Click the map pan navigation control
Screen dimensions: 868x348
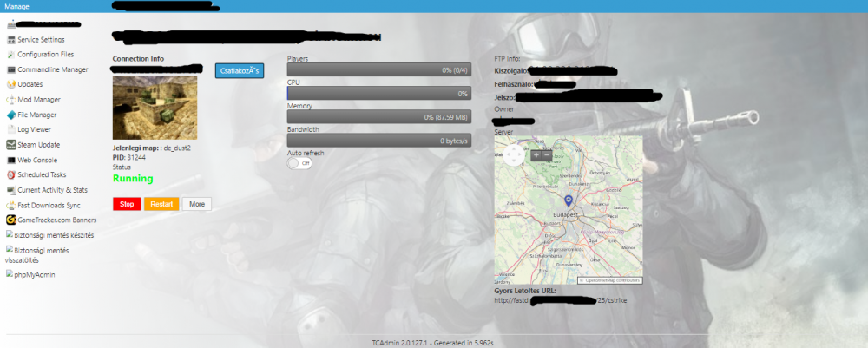pos(513,155)
